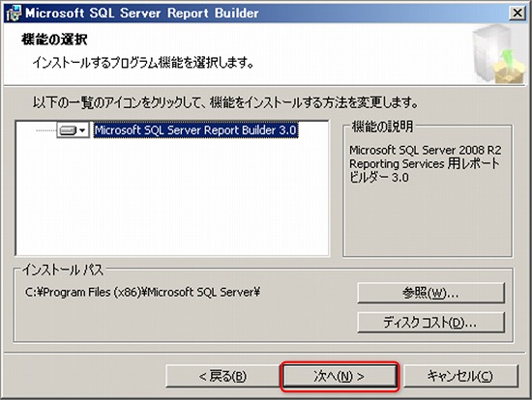The height and width of the screenshot is (400, 532).
Task: Click the 機能の選択 heading
Action: (x=54, y=40)
